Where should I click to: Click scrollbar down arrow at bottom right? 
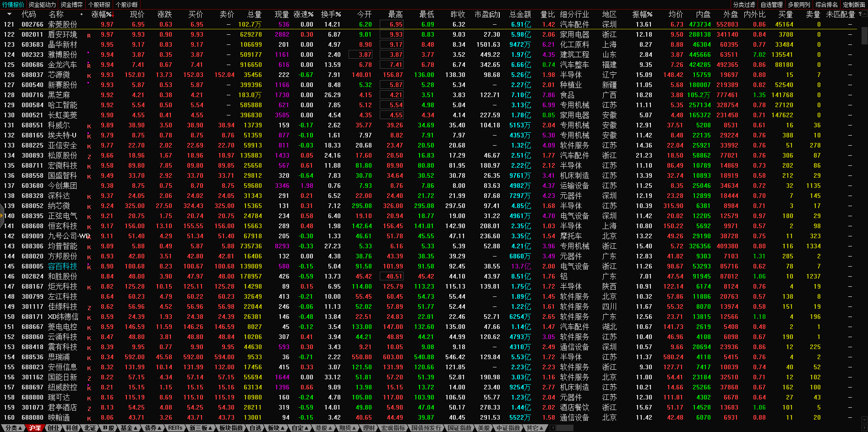(864, 420)
